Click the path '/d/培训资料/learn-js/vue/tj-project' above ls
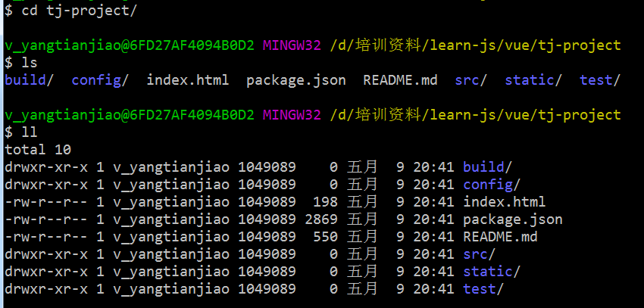Screen dimensions: 644x308 (475, 45)
